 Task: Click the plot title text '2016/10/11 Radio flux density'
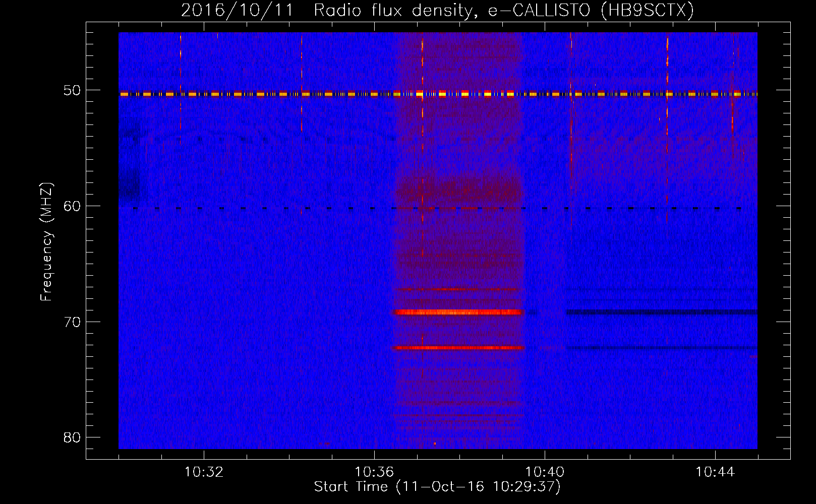click(x=329, y=11)
